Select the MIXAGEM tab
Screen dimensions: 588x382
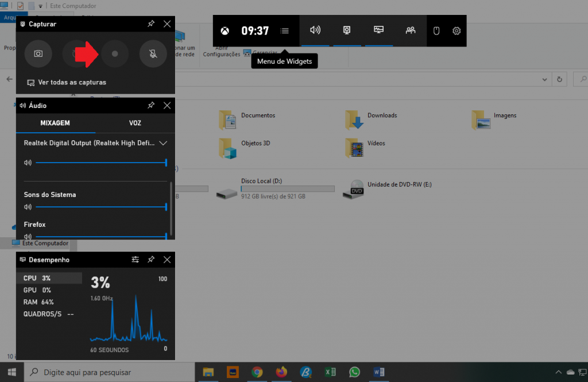[x=55, y=123]
